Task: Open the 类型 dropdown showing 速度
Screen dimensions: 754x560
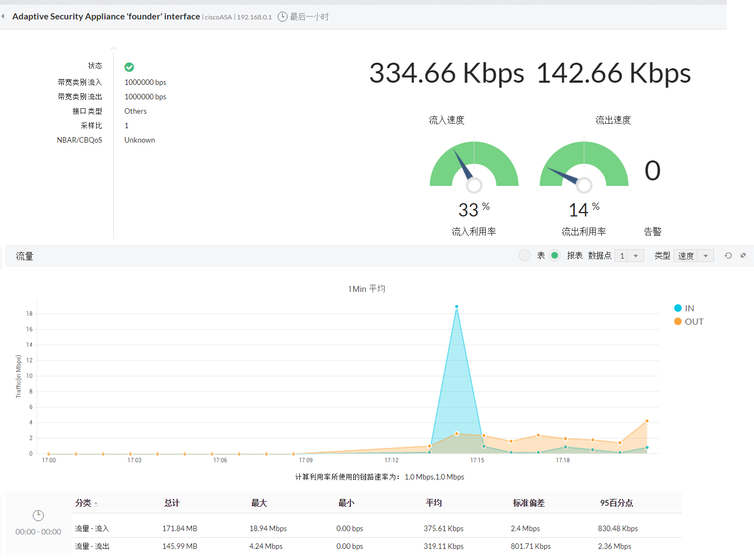Action: click(693, 256)
